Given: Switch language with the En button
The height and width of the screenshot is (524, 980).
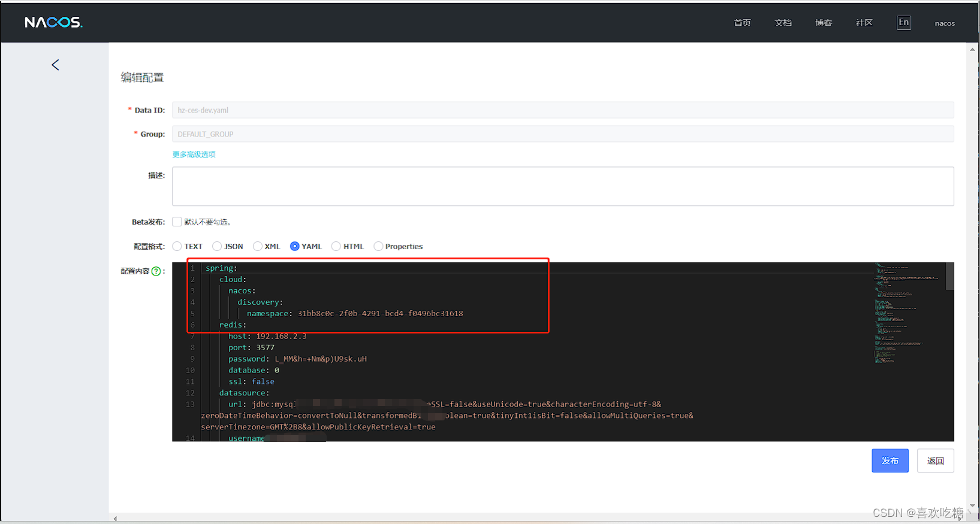Looking at the screenshot, I should [904, 23].
